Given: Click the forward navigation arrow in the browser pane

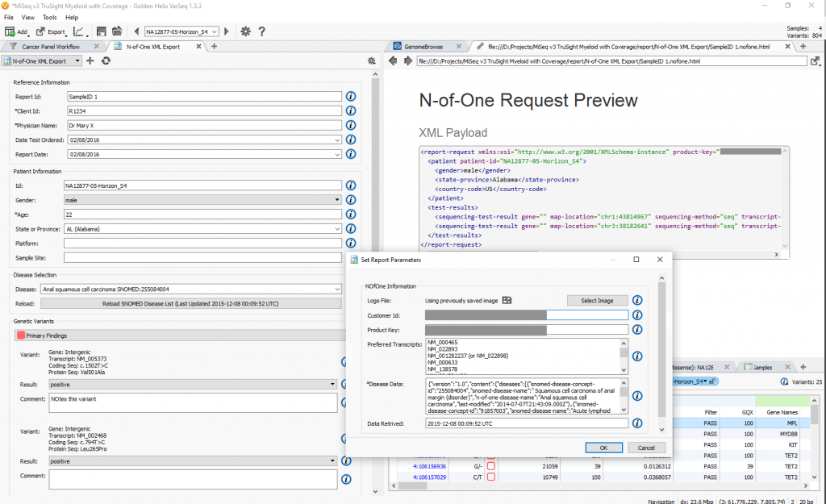Looking at the screenshot, I should (x=408, y=60).
